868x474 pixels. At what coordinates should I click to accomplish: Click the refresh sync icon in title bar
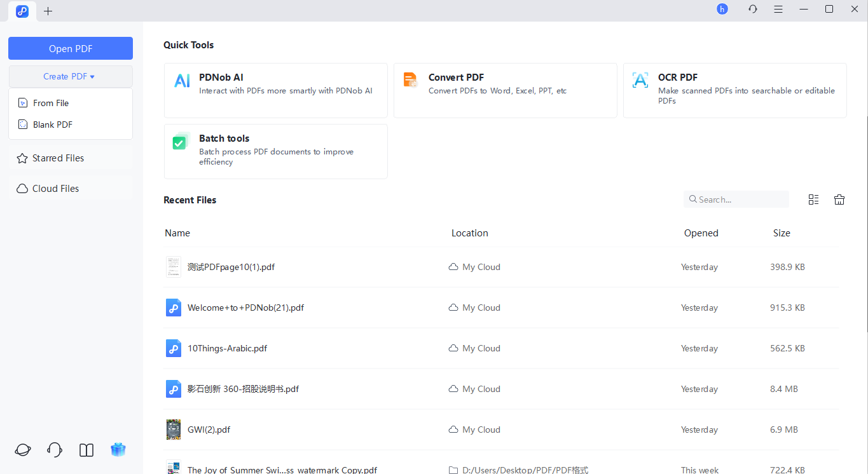click(x=753, y=10)
